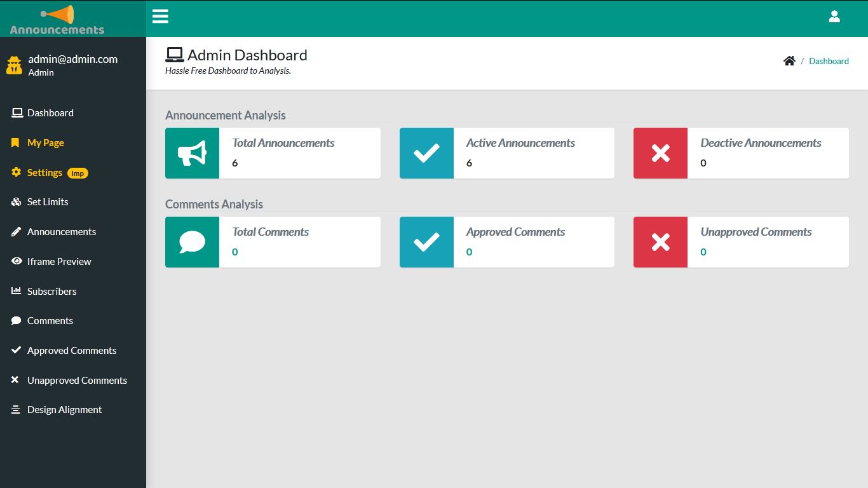Click the Comments speech bubble sidebar icon
868x488 pixels.
(16, 321)
